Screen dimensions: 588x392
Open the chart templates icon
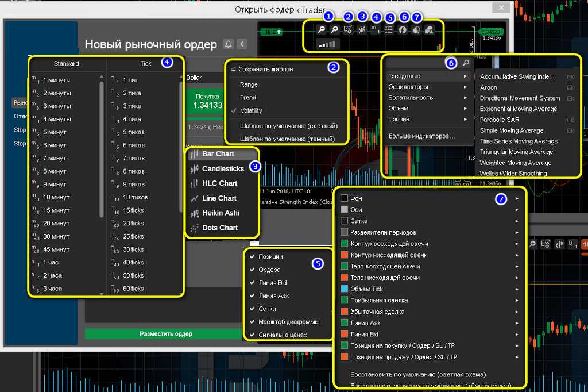[x=348, y=30]
